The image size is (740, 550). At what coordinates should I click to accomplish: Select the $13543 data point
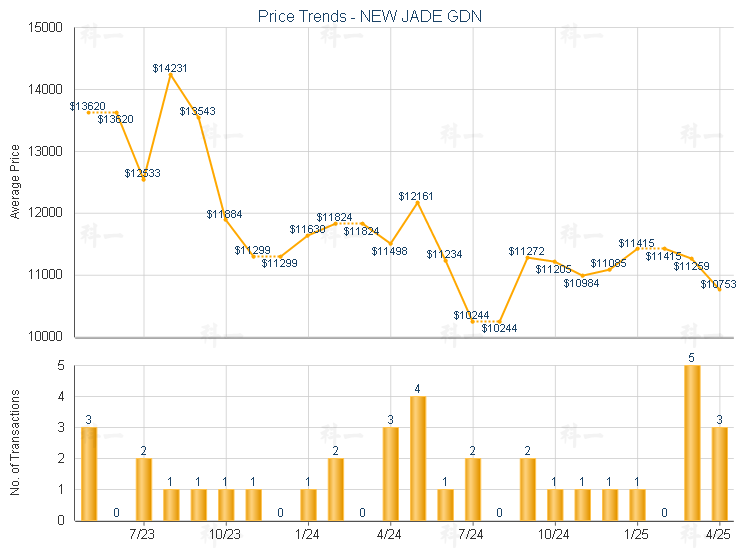tap(198, 117)
